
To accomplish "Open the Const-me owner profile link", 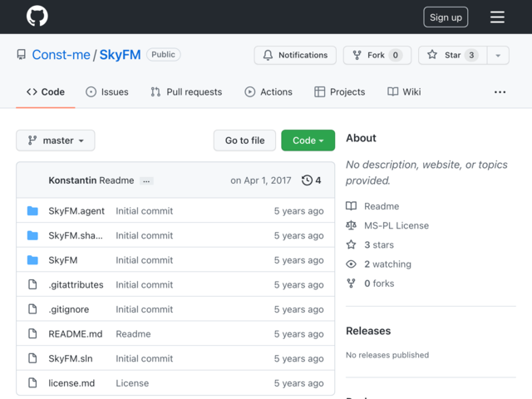I will pos(61,55).
